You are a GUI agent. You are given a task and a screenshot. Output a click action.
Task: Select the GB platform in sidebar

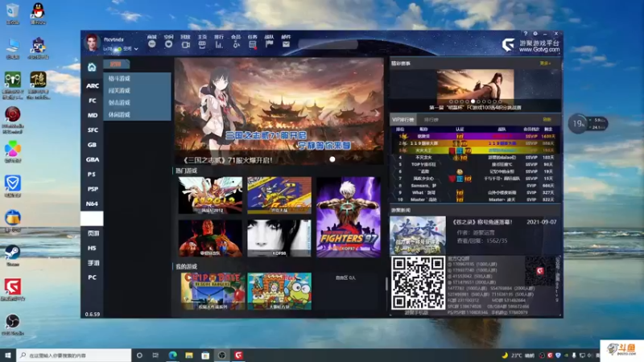point(92,145)
